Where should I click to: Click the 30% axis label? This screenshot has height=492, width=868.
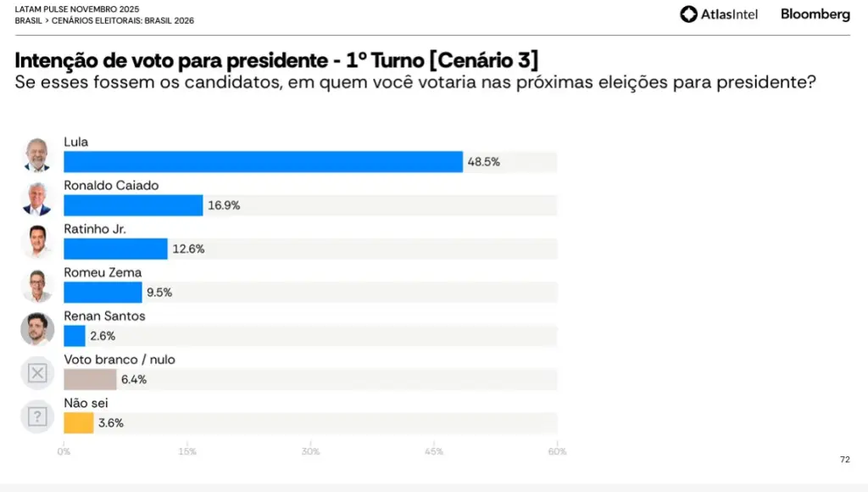pos(310,451)
